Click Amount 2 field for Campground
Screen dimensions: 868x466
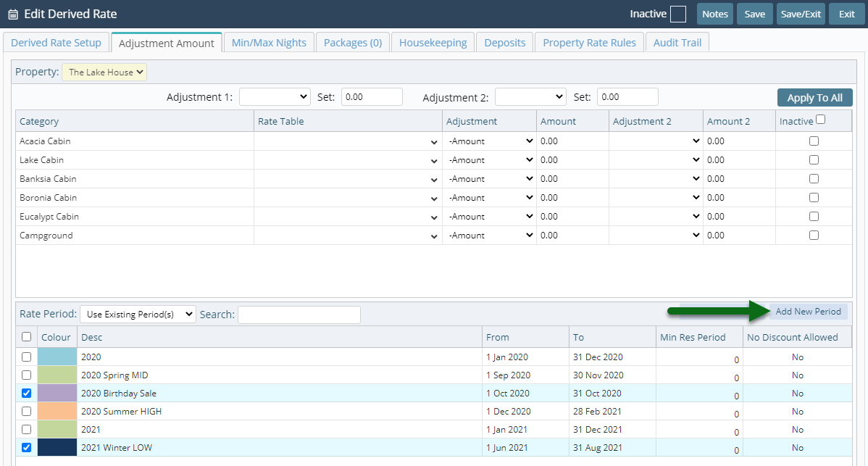(x=739, y=236)
